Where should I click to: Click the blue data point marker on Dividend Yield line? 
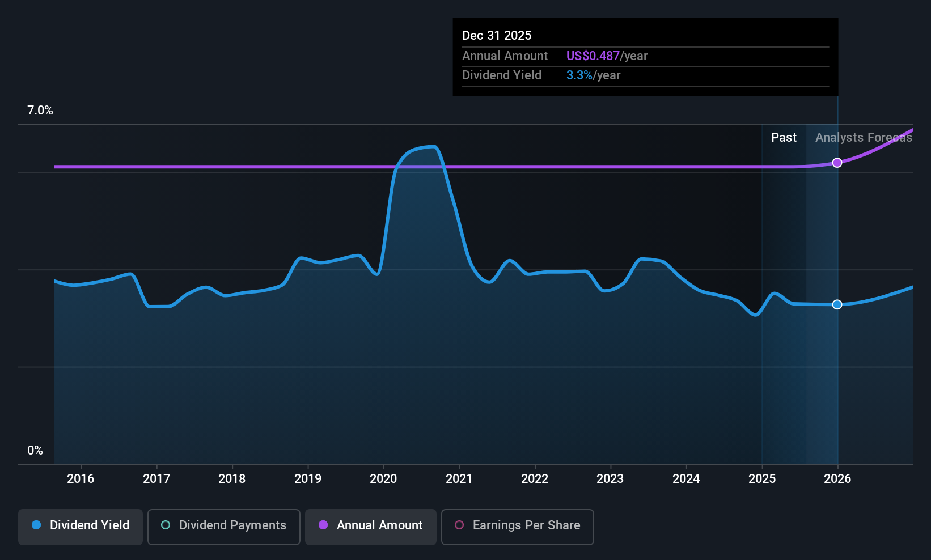837,305
